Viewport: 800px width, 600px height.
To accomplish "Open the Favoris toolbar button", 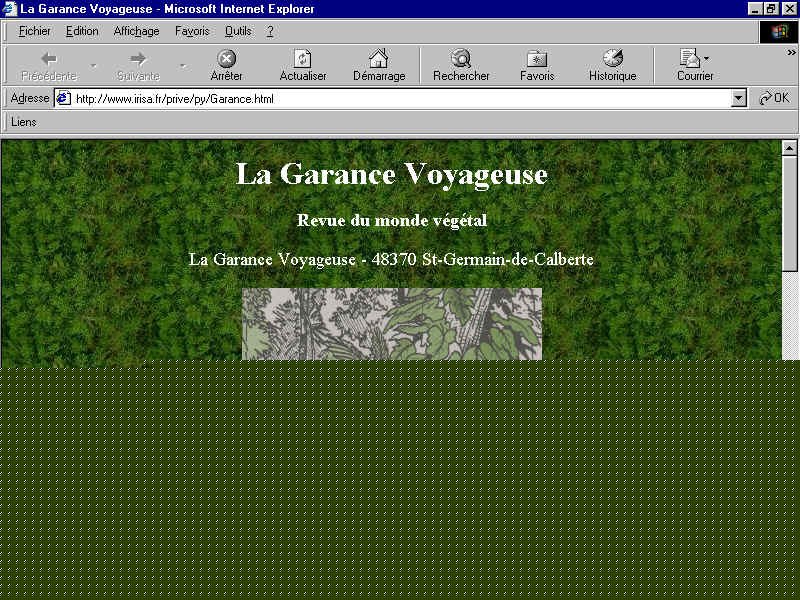I will [537, 66].
